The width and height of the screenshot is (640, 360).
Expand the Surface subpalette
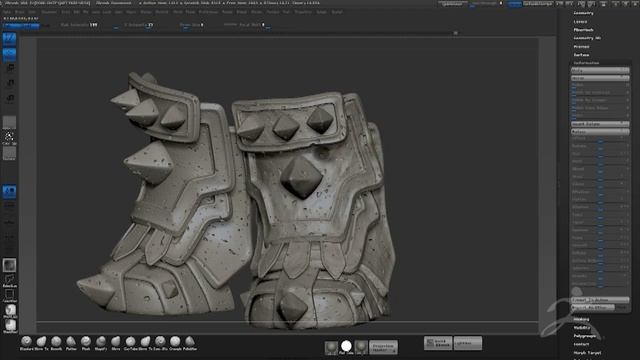pyautogui.click(x=581, y=55)
